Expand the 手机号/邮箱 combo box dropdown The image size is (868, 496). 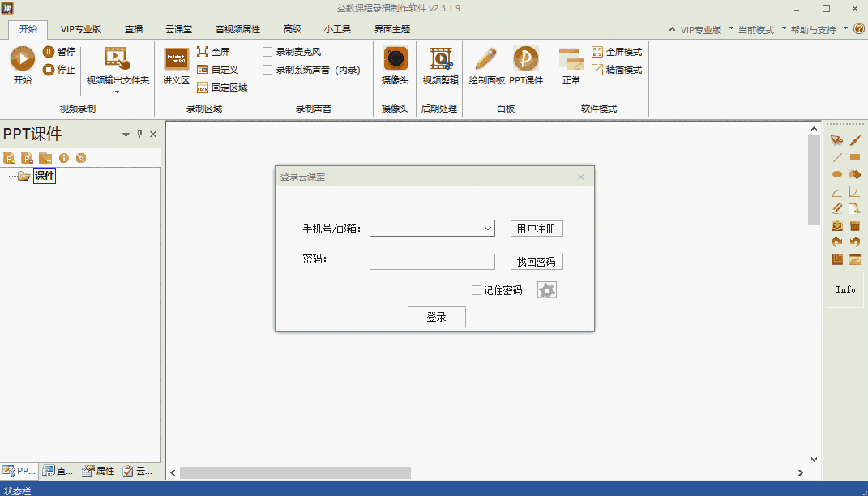coord(488,229)
